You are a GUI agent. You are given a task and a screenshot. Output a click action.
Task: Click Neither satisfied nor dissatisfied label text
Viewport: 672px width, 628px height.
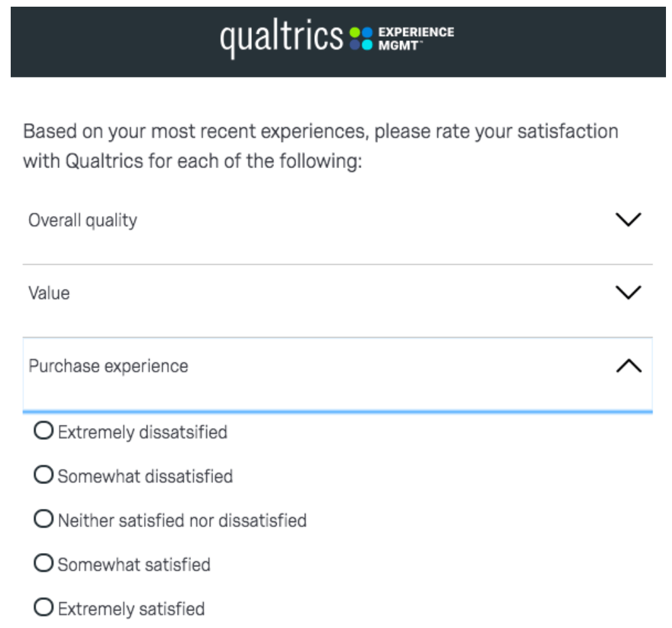182,520
